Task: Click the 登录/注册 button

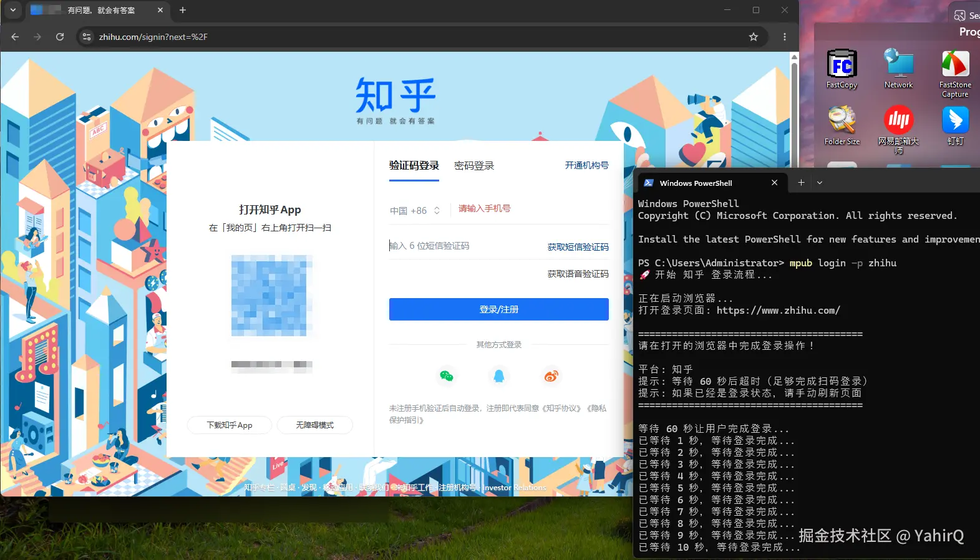Action: [x=499, y=309]
